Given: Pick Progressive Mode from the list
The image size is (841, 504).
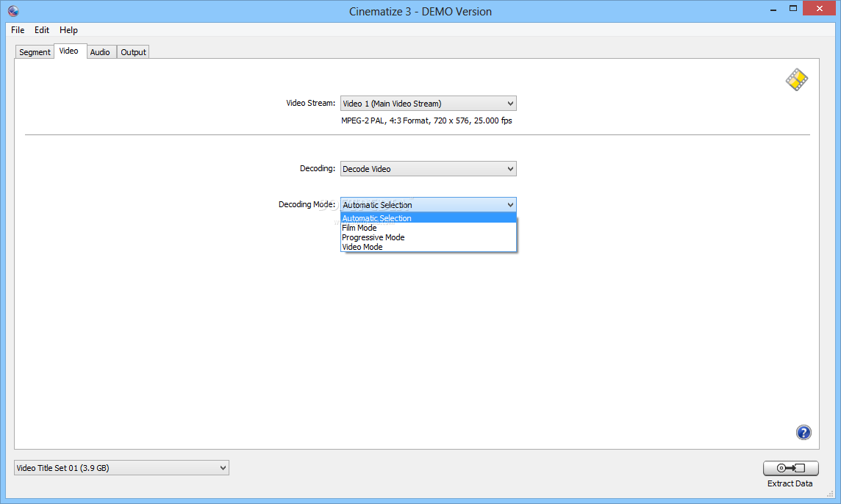Looking at the screenshot, I should [428, 237].
